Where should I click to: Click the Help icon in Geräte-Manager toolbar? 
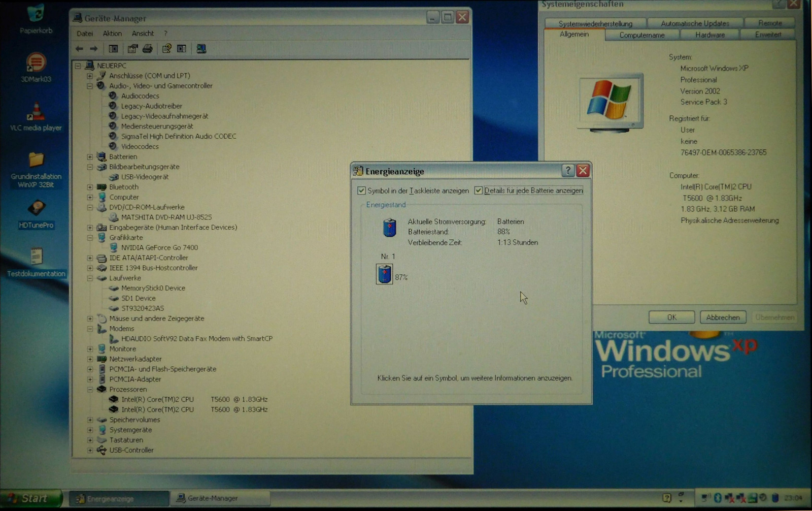click(x=166, y=49)
